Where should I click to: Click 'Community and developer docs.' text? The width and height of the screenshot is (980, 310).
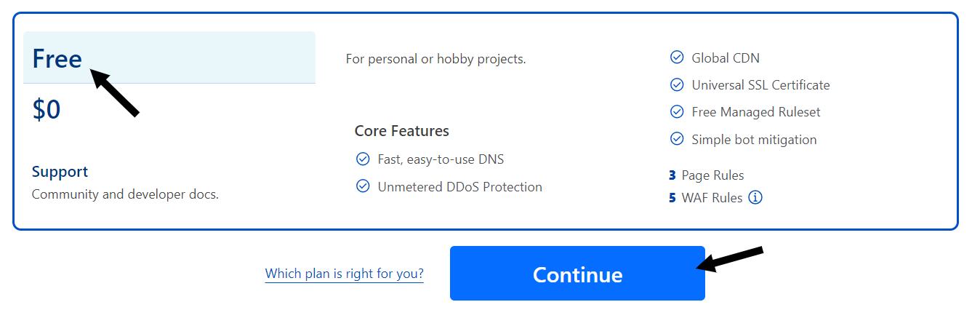(x=125, y=194)
